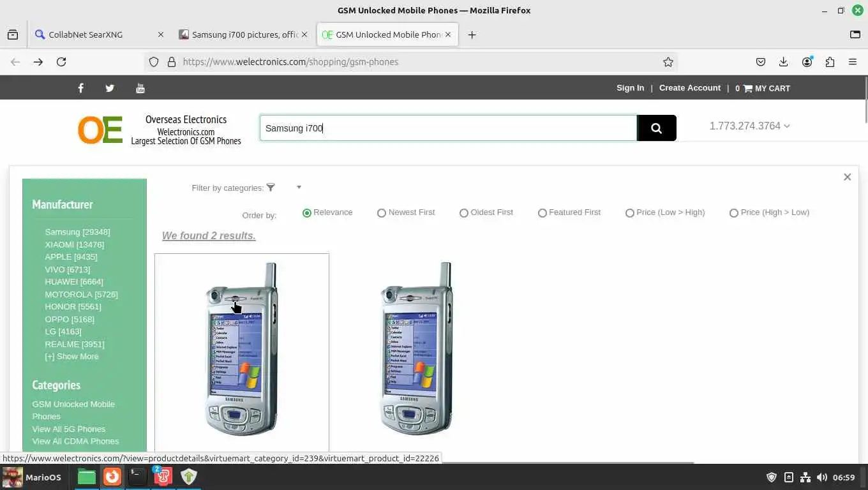This screenshot has width=868, height=490.
Task: Open the Facebook social icon
Action: click(80, 88)
